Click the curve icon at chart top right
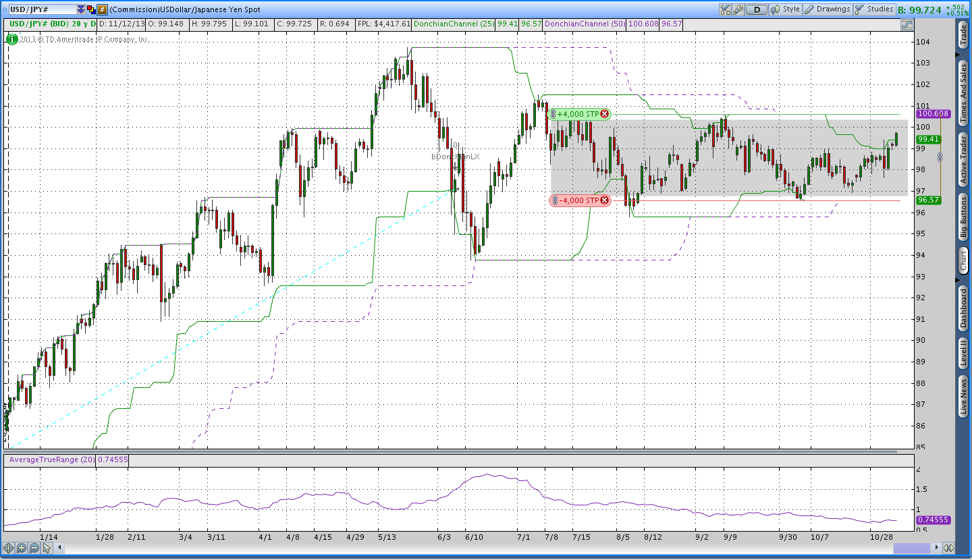 pos(907,25)
